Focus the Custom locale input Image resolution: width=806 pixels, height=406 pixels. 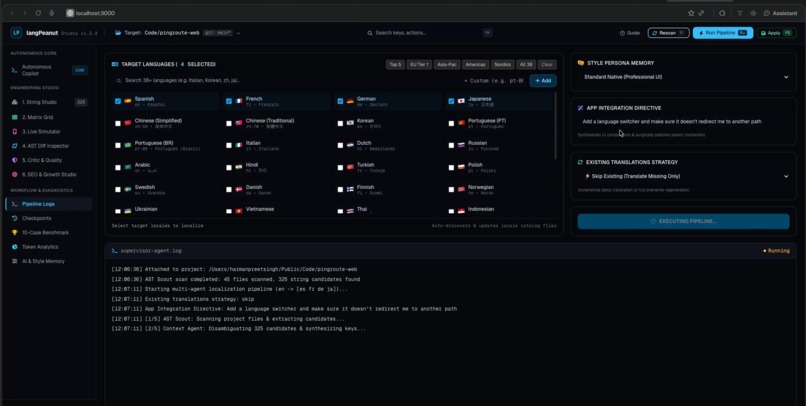click(x=493, y=81)
